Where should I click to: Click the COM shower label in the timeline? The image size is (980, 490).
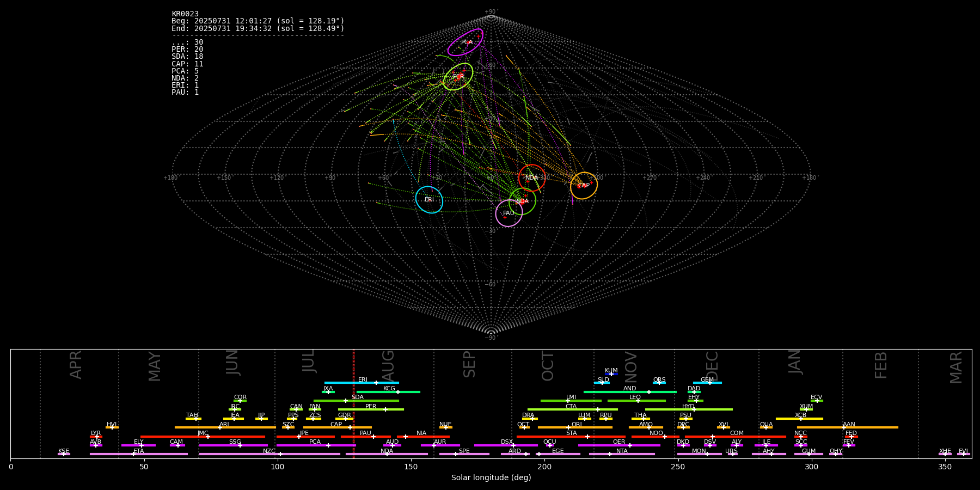[x=737, y=433]
